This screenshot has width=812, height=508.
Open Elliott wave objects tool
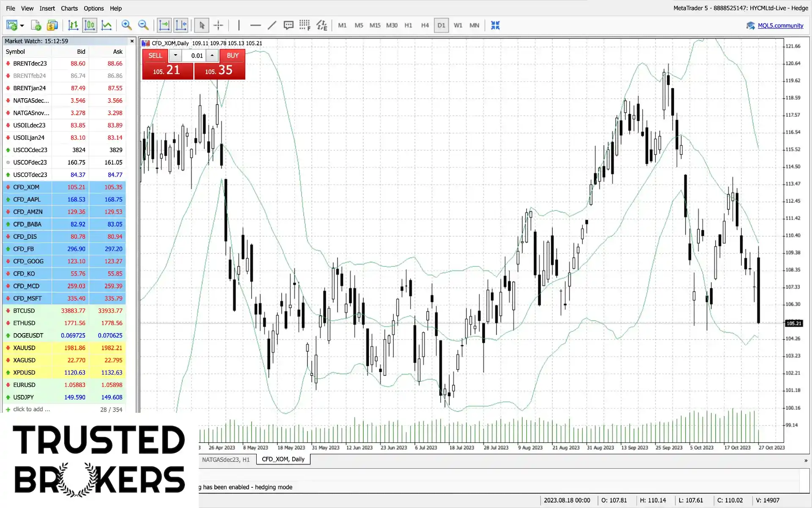point(322,25)
